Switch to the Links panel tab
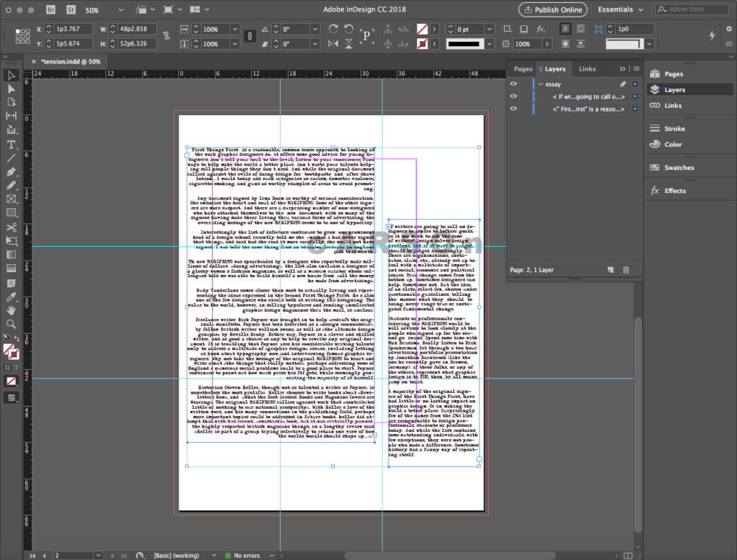 click(x=587, y=69)
